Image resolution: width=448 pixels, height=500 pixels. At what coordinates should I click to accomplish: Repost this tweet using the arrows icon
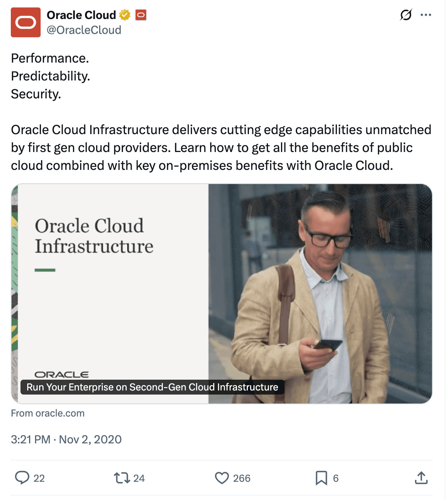click(122, 478)
